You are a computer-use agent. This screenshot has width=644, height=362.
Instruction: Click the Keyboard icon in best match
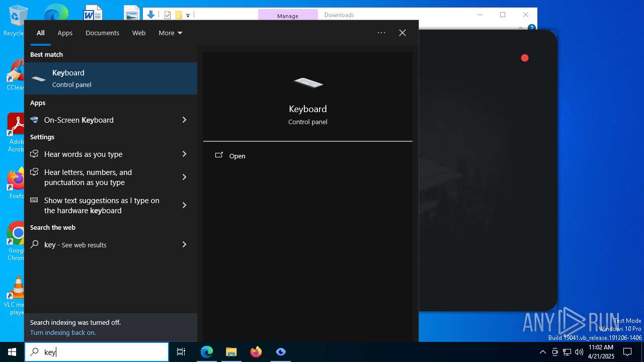coord(39,79)
